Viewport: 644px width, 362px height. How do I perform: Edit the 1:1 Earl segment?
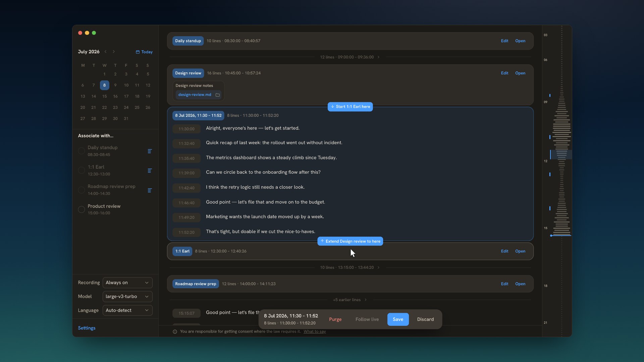click(x=504, y=251)
